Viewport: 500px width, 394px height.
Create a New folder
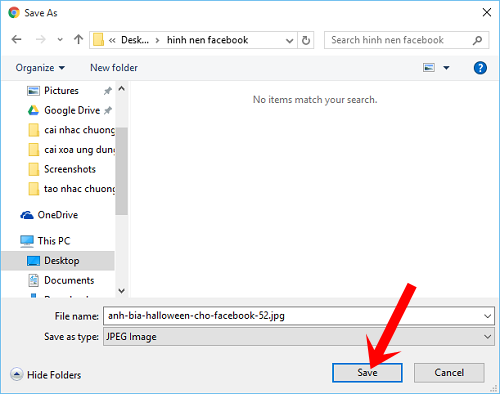[114, 68]
